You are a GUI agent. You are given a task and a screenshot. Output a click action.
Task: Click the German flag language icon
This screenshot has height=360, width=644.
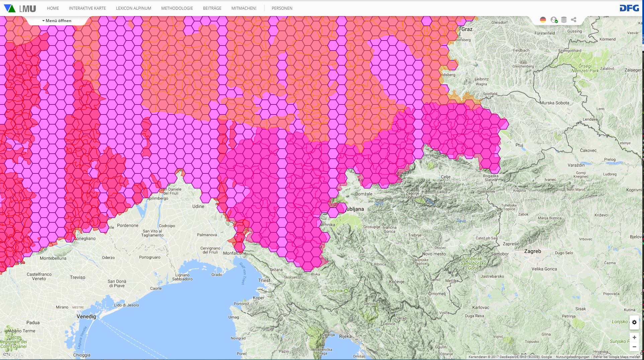(543, 20)
